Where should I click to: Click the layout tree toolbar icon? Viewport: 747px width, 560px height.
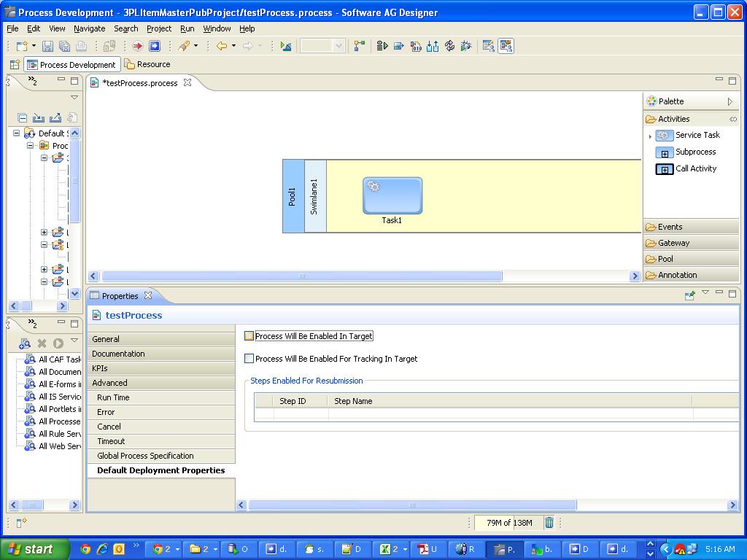point(359,46)
